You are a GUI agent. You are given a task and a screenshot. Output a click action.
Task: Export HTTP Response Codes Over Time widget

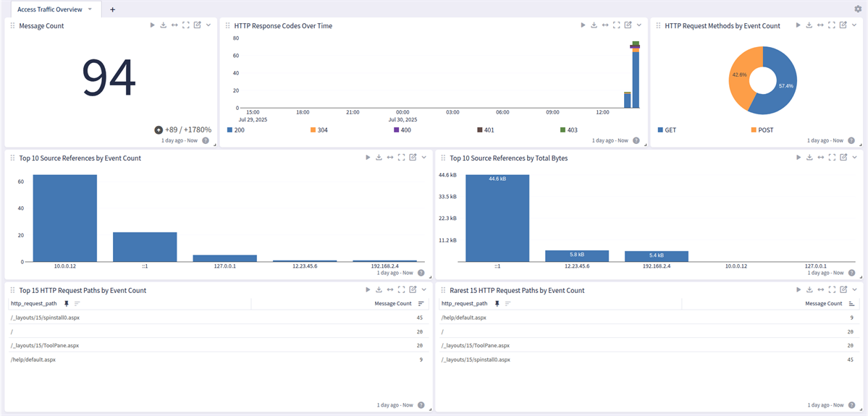pos(594,25)
